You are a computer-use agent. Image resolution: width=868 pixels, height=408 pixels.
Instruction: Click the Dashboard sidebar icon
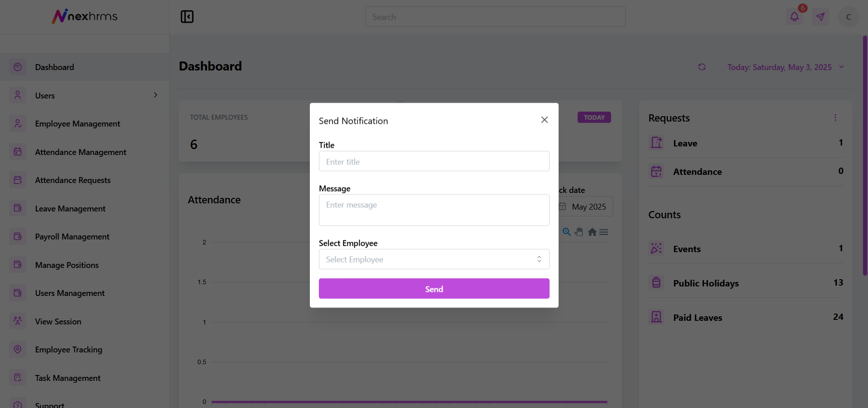[18, 67]
